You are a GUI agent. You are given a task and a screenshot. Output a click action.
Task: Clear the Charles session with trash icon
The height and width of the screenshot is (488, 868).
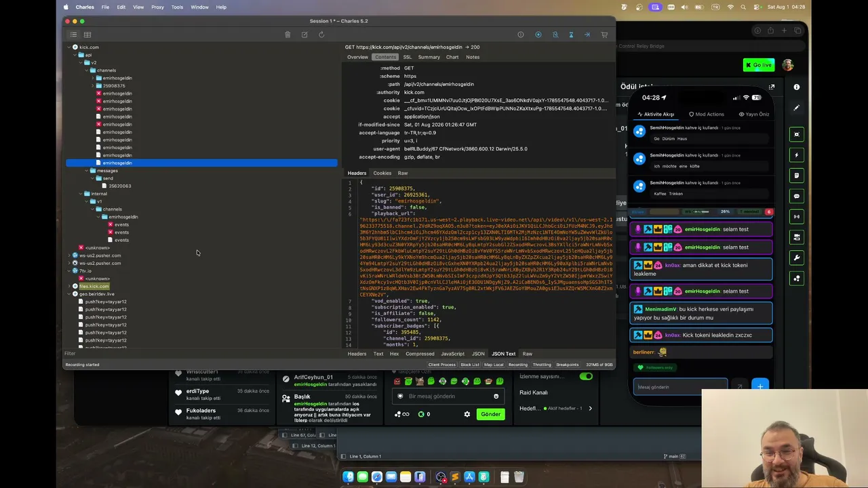[x=288, y=35]
